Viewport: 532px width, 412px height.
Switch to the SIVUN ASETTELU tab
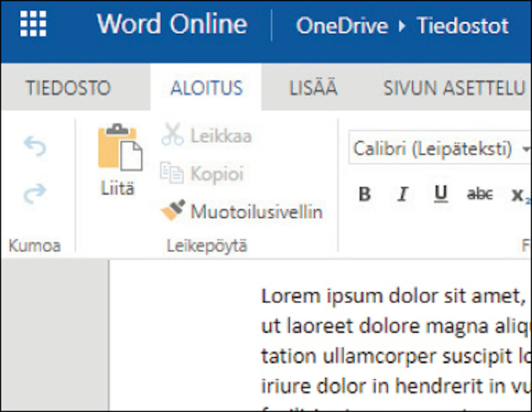pyautogui.click(x=454, y=88)
